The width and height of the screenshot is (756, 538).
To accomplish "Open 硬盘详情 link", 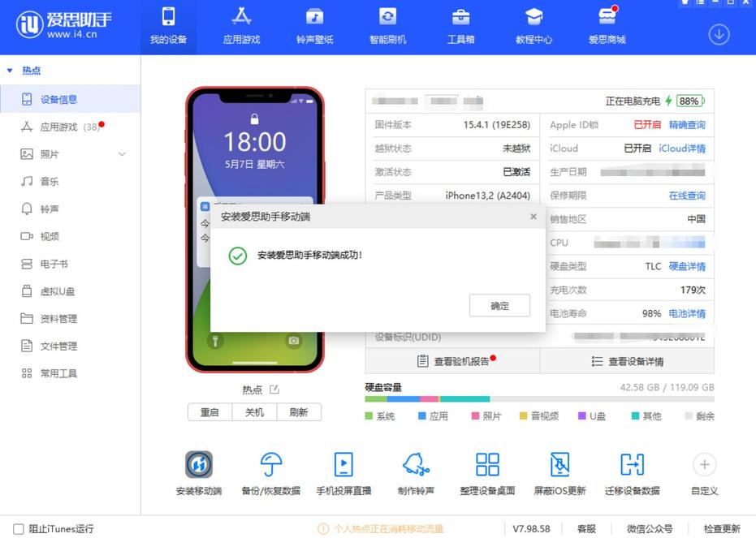I will click(687, 266).
